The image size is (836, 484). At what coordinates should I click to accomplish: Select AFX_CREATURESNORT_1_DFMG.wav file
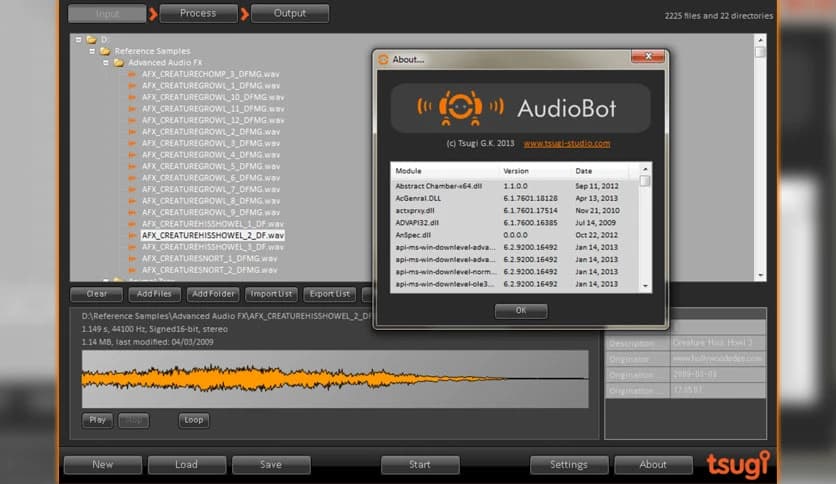tap(210, 259)
